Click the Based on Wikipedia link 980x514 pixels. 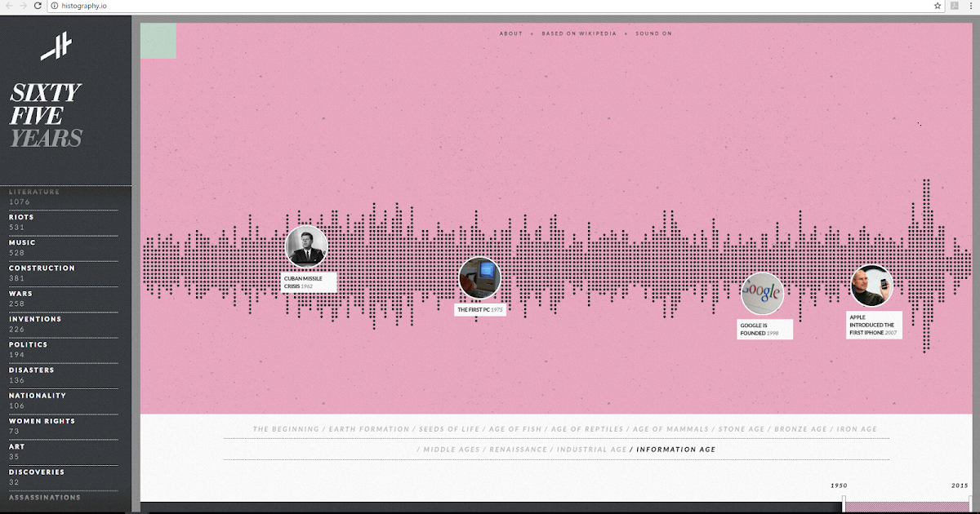581,33
